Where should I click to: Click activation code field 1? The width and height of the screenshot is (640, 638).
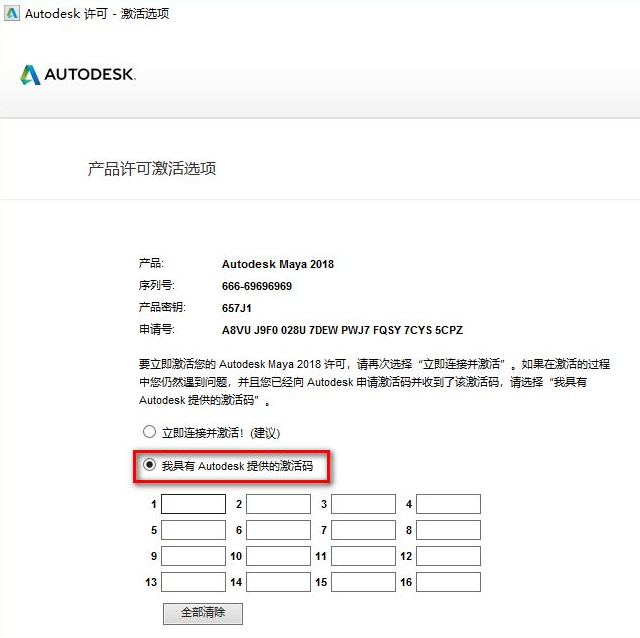click(x=193, y=504)
